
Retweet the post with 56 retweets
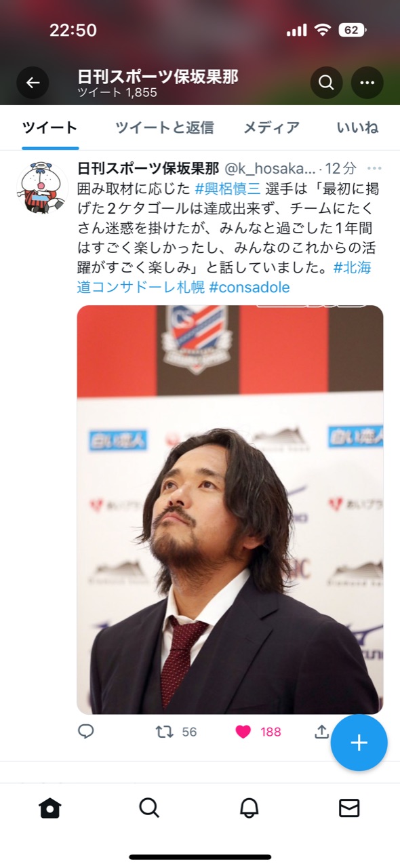tap(176, 732)
